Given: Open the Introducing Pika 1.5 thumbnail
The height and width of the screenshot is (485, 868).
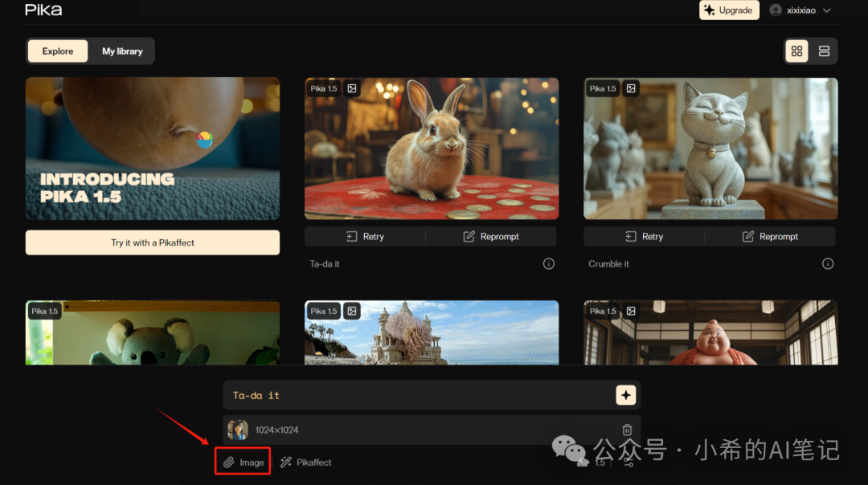Looking at the screenshot, I should [x=152, y=149].
